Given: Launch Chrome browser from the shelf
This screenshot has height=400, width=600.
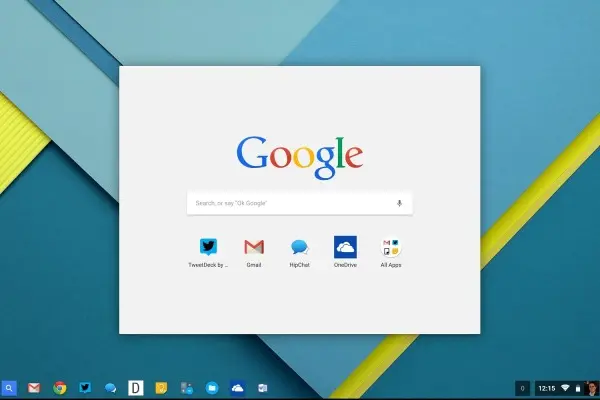Looking at the screenshot, I should pyautogui.click(x=60, y=388).
